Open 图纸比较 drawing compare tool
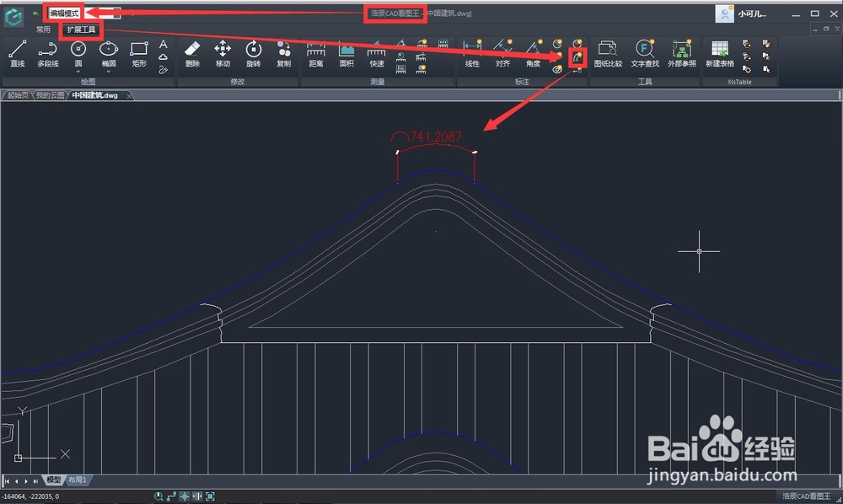Screen dimensions: 843x504 [x=608, y=54]
